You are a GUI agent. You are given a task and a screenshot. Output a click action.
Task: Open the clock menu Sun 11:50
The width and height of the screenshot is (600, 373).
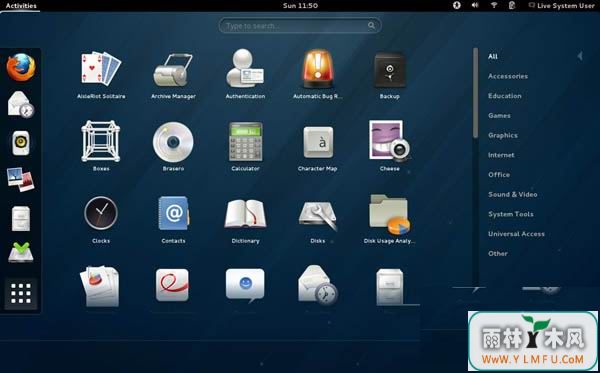click(300, 5)
